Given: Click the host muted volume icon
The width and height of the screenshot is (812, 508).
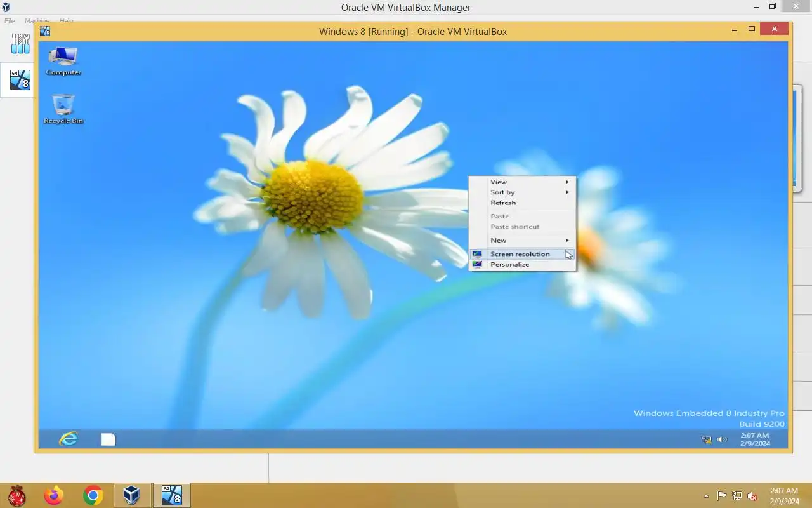Looking at the screenshot, I should click(752, 496).
